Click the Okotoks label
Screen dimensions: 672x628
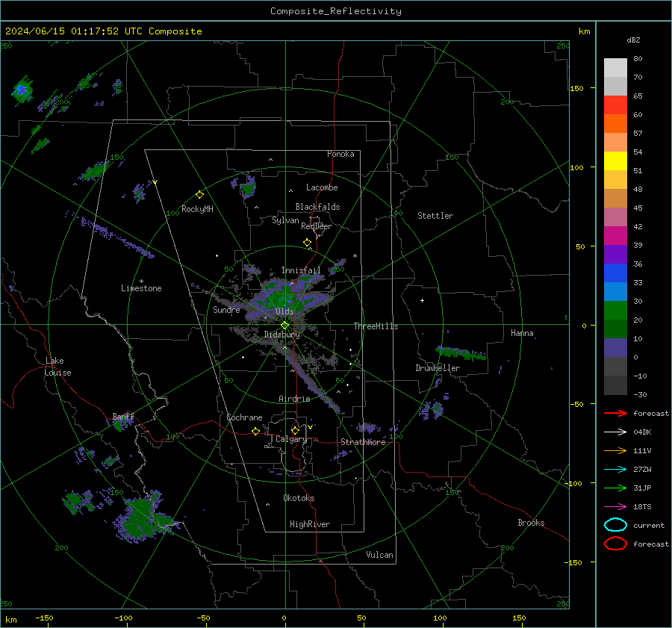coord(299,498)
